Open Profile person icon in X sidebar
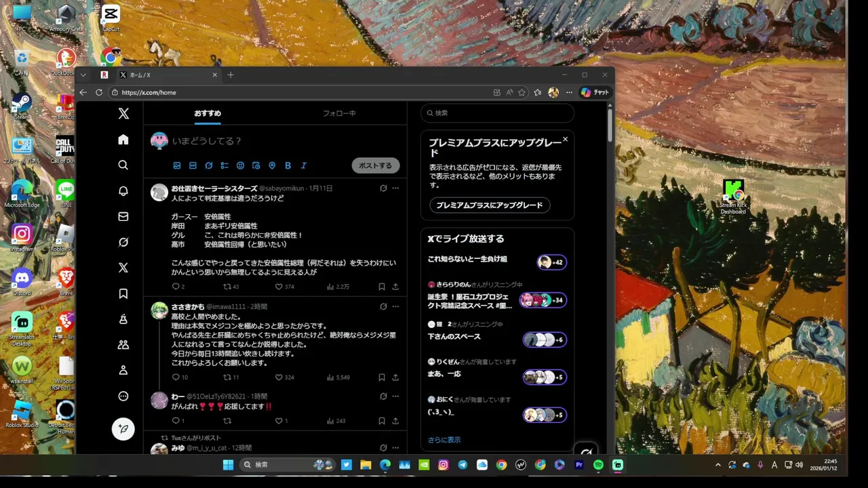This screenshot has width=868, height=488. (123, 371)
